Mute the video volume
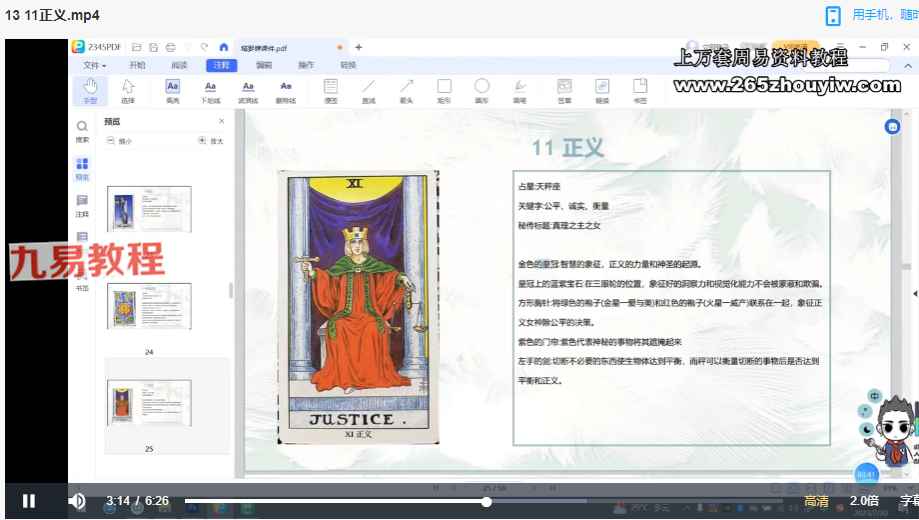This screenshot has width=919, height=520. [x=77, y=501]
